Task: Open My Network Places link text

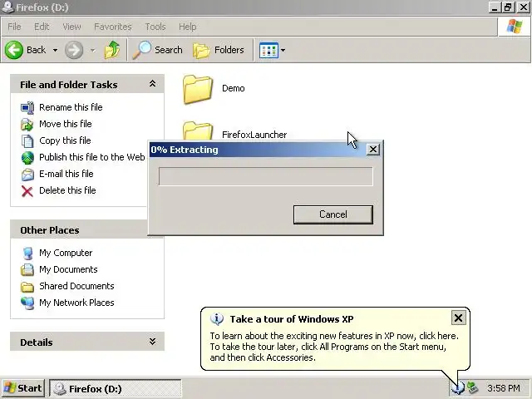Action: tap(76, 303)
